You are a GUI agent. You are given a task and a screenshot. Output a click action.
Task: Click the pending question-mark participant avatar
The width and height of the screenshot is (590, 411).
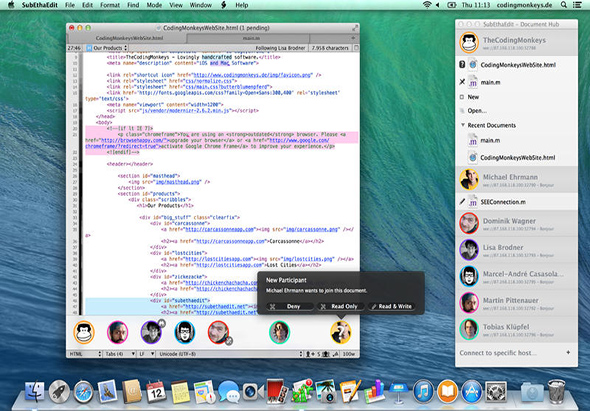click(x=341, y=332)
